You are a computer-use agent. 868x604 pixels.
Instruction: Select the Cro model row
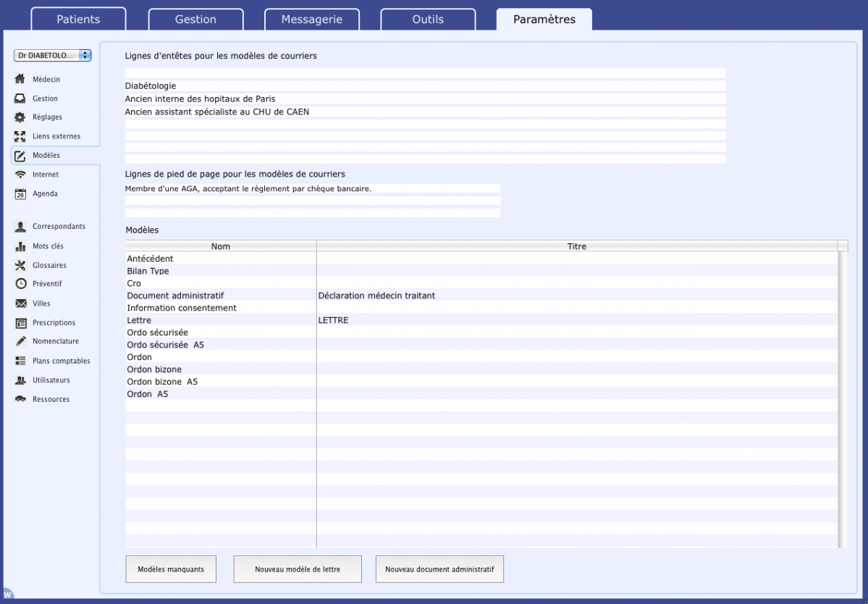coord(481,283)
